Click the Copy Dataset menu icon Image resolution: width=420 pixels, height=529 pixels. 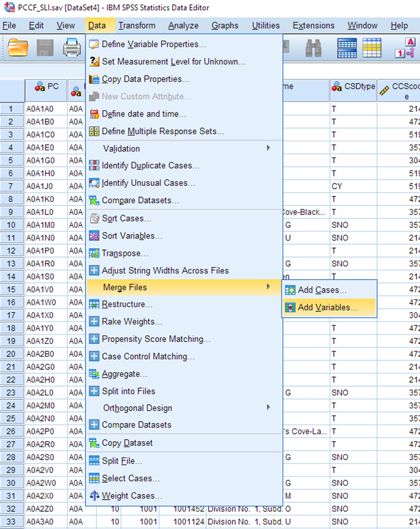click(94, 443)
